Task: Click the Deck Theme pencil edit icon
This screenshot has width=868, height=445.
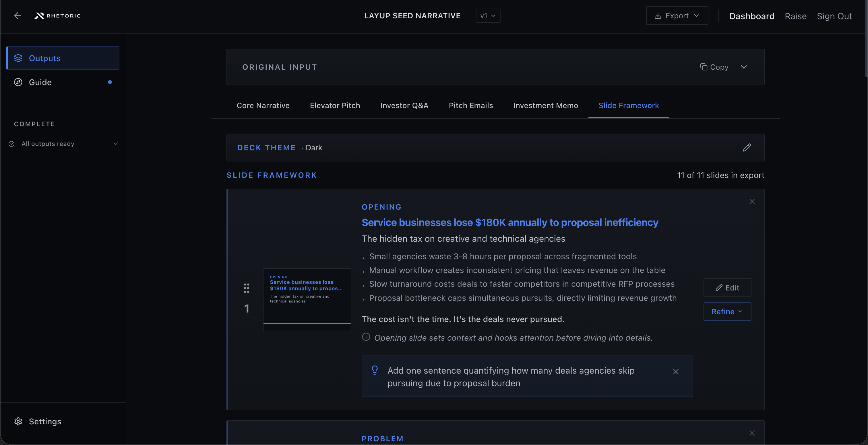Action: click(x=747, y=147)
